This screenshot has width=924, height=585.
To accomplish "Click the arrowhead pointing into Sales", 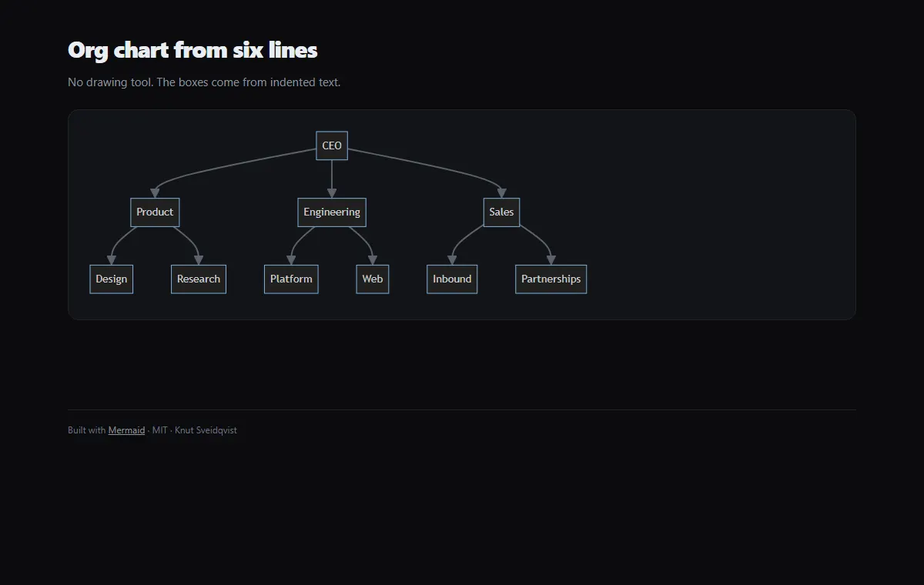I will pos(501,192).
